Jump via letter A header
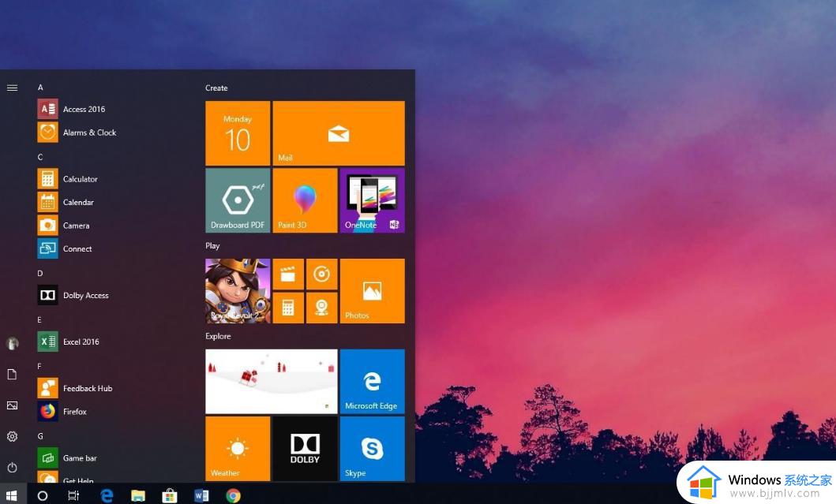The height and width of the screenshot is (504, 836). [x=40, y=88]
